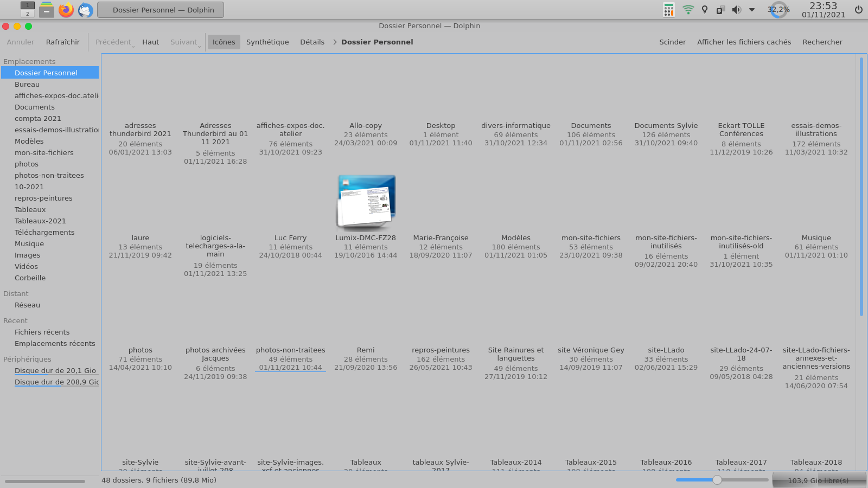This screenshot has height=488, width=868.
Task: Toggle Scinder split view
Action: (673, 42)
